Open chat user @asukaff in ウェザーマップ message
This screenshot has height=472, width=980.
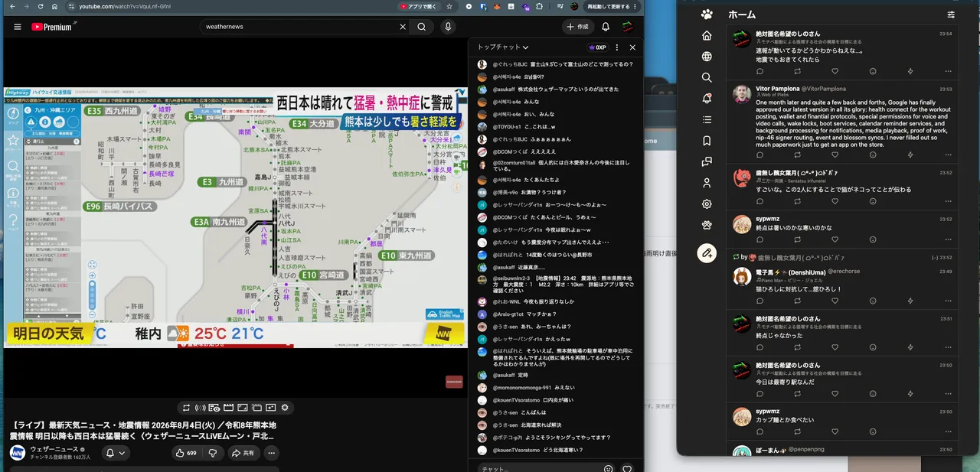(x=503, y=90)
